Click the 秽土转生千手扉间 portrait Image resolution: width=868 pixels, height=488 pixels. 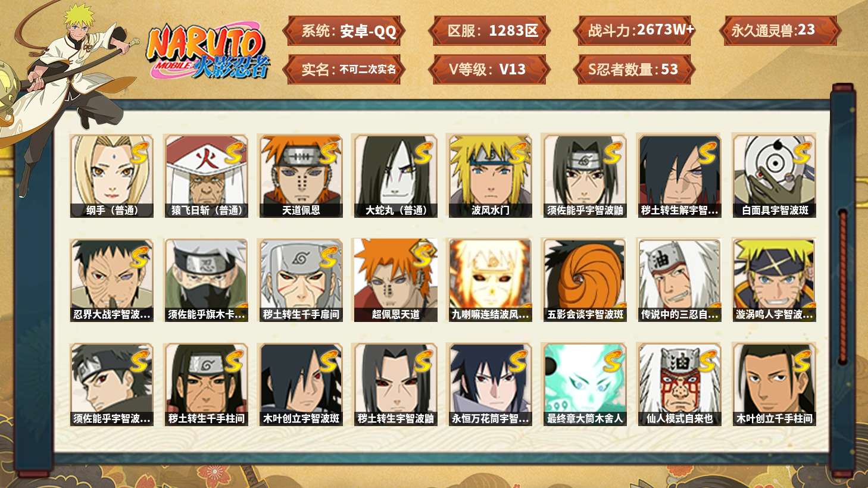tap(301, 280)
